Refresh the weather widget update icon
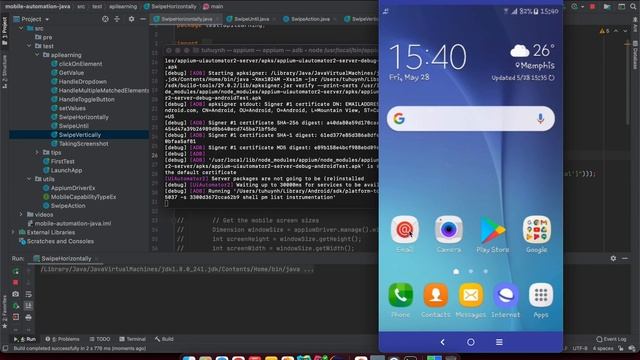 point(551,78)
